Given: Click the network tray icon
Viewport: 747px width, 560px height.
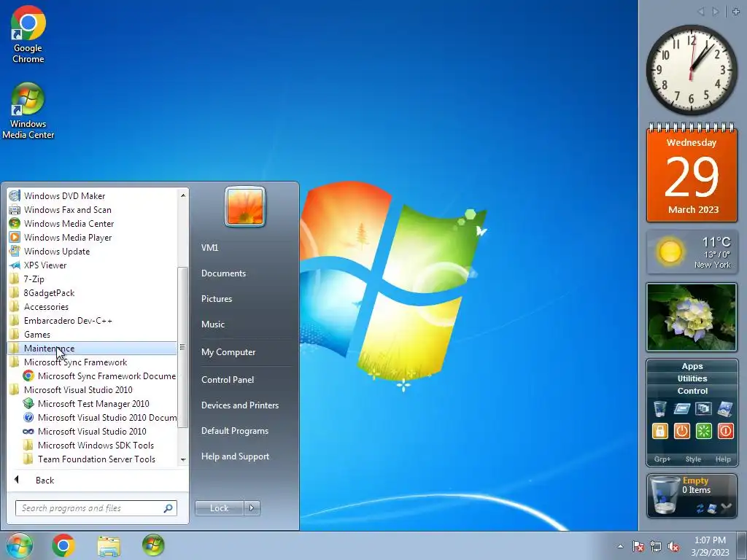Looking at the screenshot, I should tap(656, 546).
